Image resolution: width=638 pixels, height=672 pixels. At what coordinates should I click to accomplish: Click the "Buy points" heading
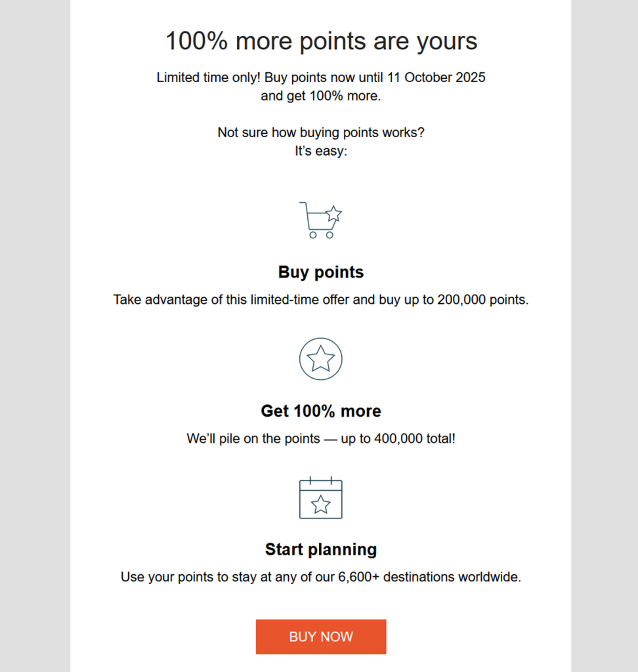tap(321, 272)
